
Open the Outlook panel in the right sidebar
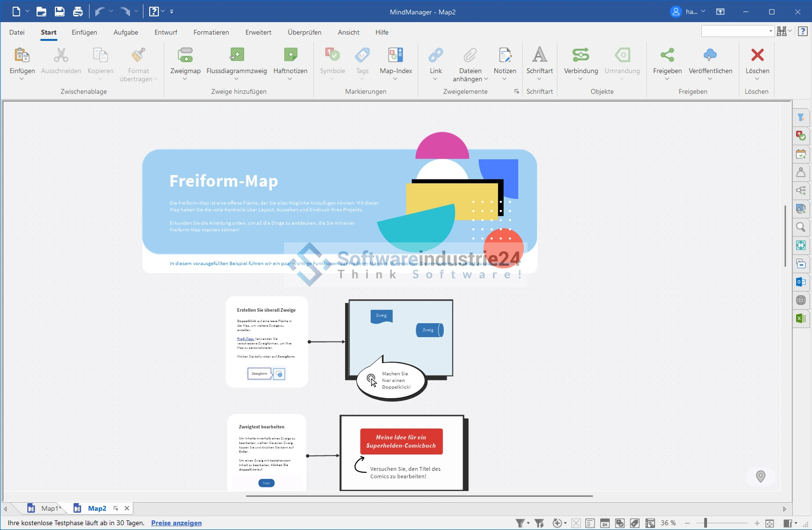coord(801,282)
